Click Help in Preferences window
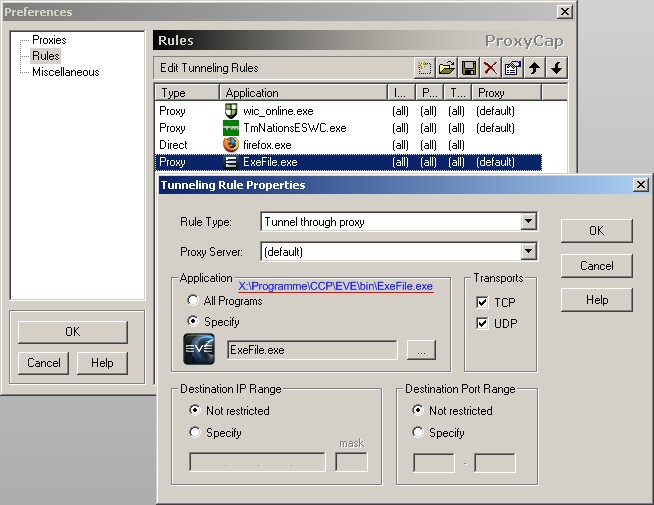 pos(102,363)
